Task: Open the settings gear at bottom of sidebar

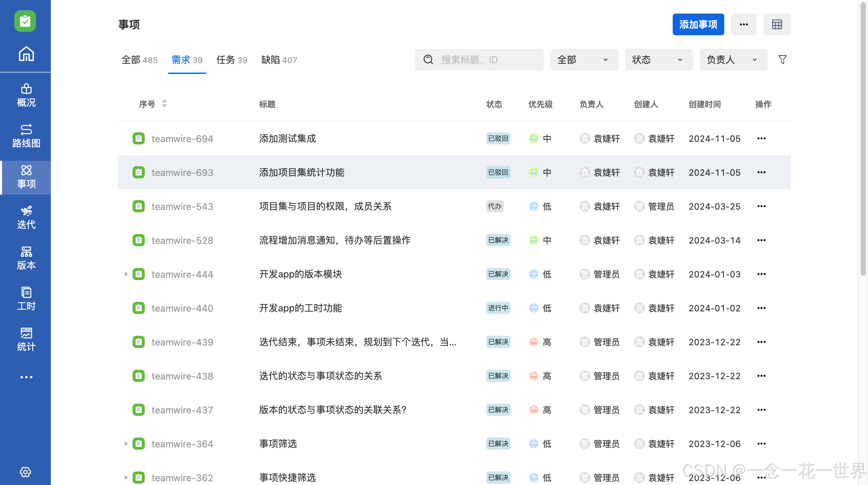Action: (x=26, y=472)
